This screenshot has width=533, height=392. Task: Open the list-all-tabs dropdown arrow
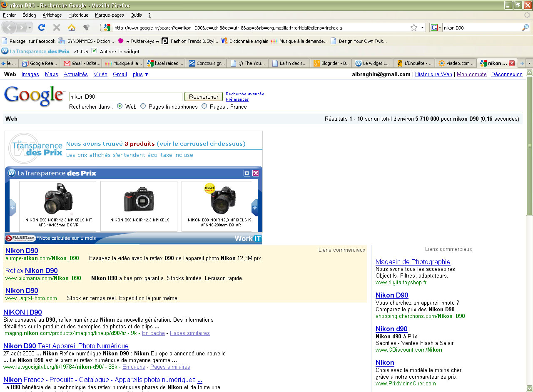click(529, 63)
